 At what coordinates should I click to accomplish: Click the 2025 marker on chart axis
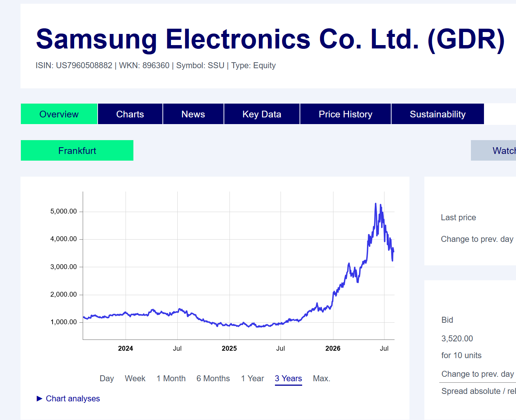coord(229,348)
